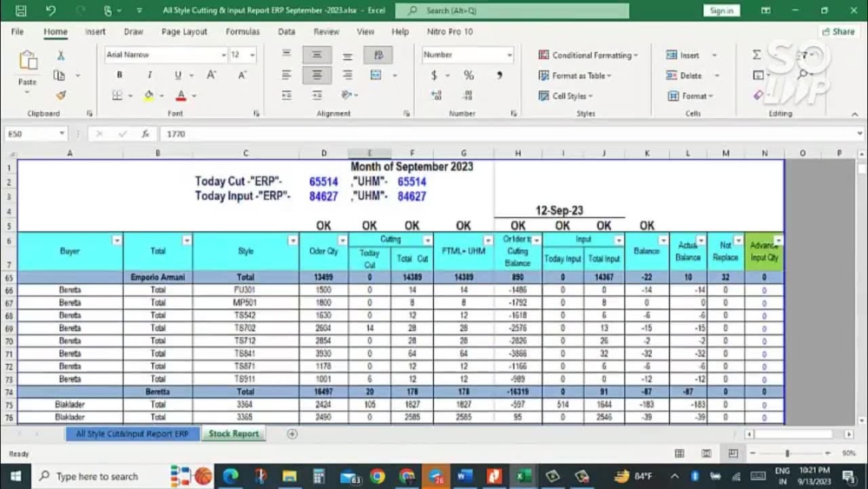Click Insert cells button
The height and width of the screenshot is (489, 868).
pyautogui.click(x=684, y=55)
